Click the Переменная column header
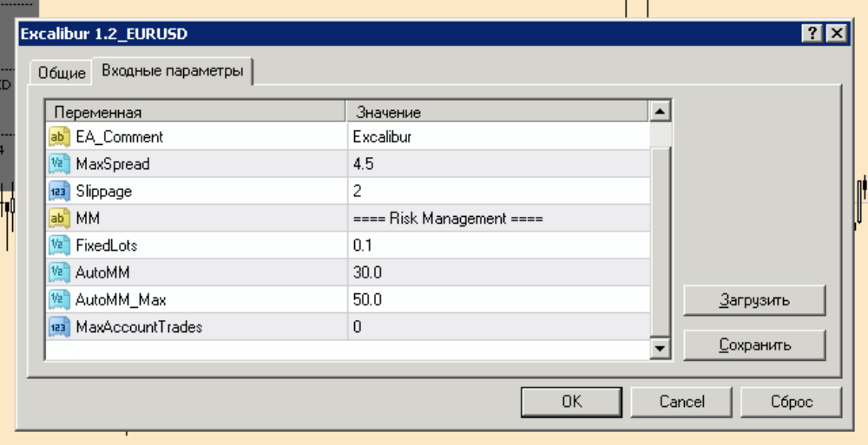Viewport: 868px width, 445px height. click(x=196, y=113)
